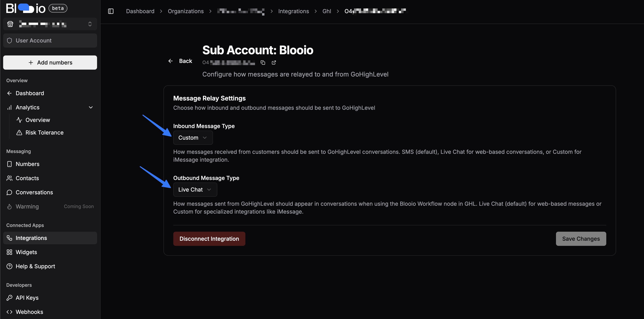Click the Warming flame icon

(9, 207)
